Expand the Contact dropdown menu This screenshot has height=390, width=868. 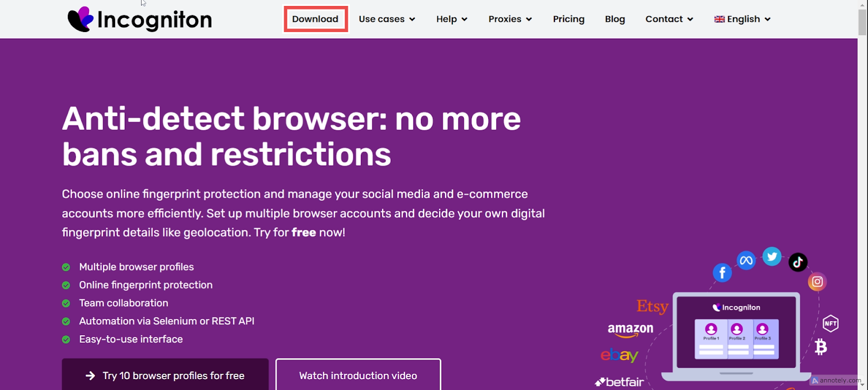(669, 19)
